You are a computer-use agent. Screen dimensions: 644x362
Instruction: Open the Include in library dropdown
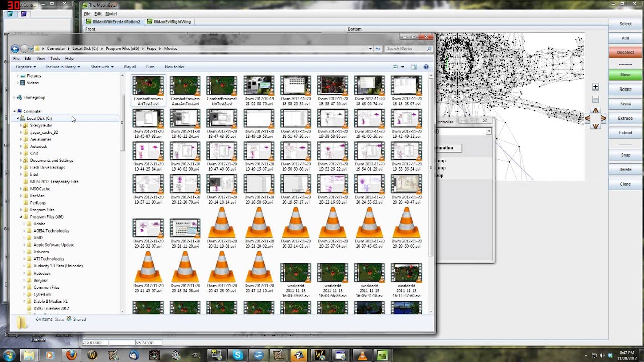click(x=63, y=67)
